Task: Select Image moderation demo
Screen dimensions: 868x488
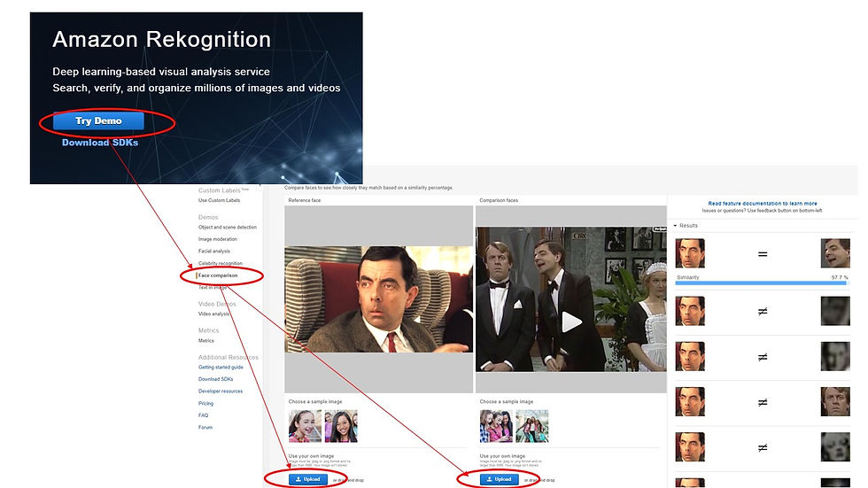Action: (218, 239)
